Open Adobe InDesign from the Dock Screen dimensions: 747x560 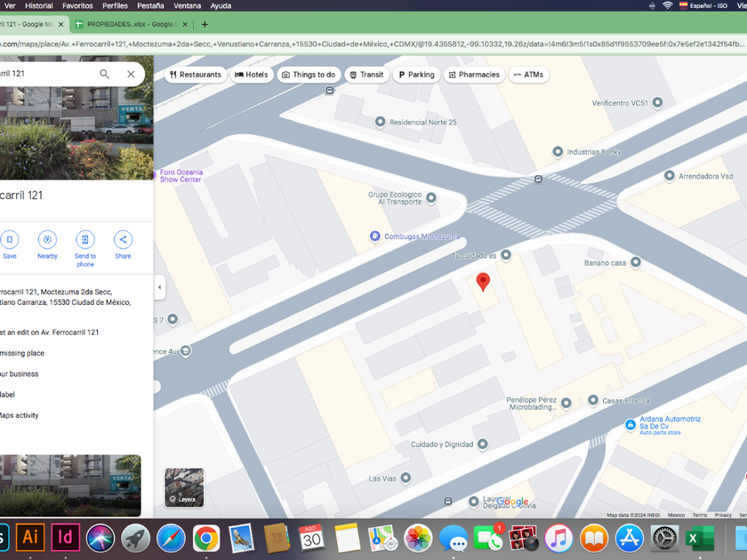click(x=65, y=537)
